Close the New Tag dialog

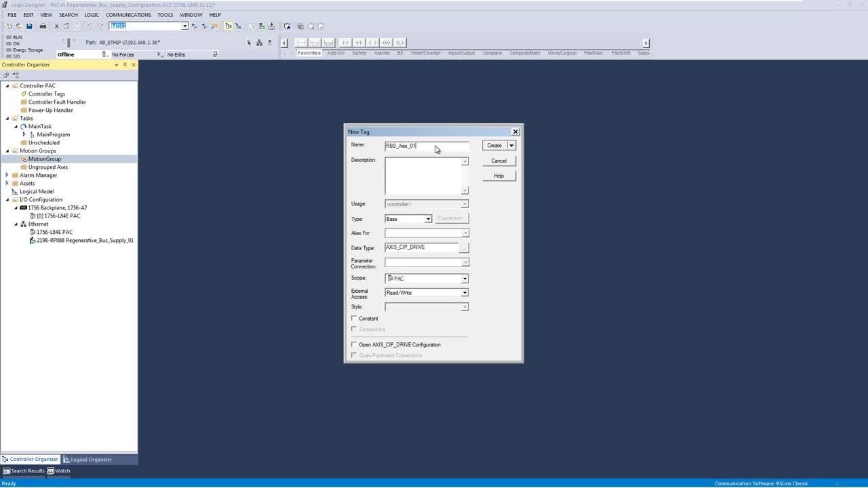pyautogui.click(x=515, y=131)
